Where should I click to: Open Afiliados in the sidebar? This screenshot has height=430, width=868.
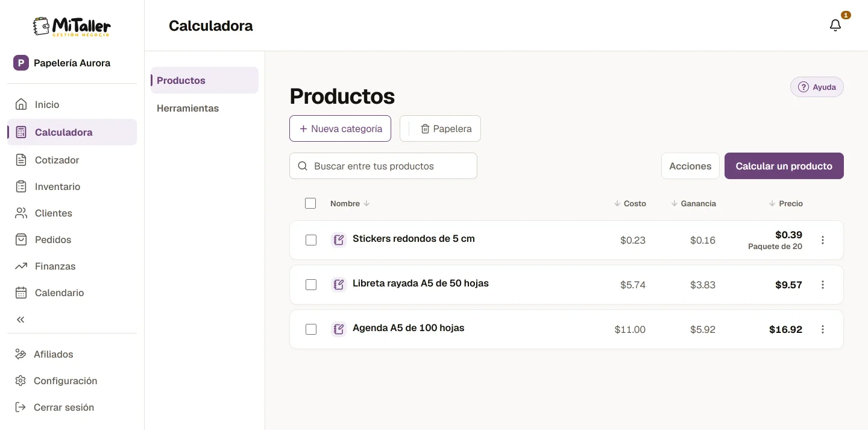pos(72,354)
